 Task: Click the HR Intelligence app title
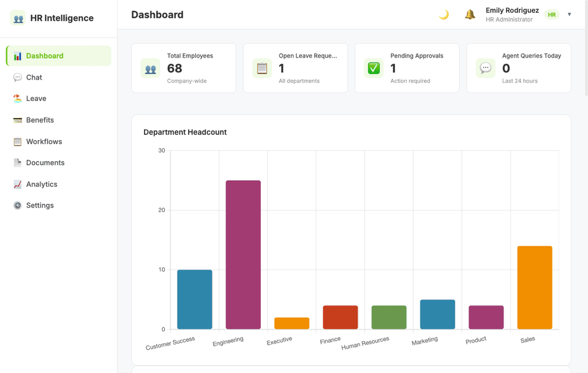point(62,18)
